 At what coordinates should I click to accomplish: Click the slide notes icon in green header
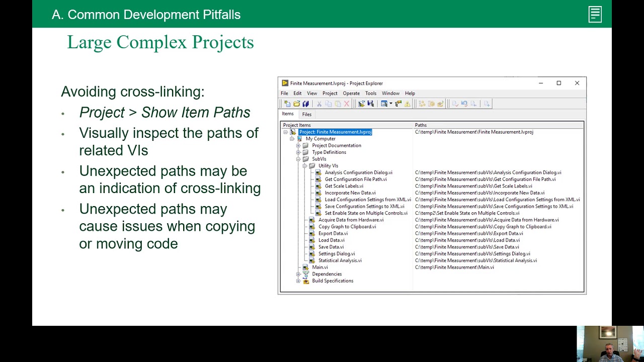(595, 14)
